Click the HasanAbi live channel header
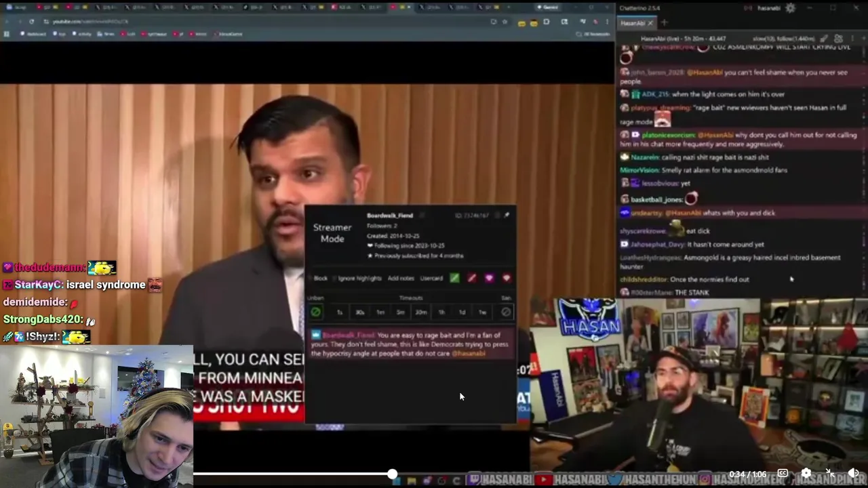The width and height of the screenshot is (868, 488). [684, 39]
